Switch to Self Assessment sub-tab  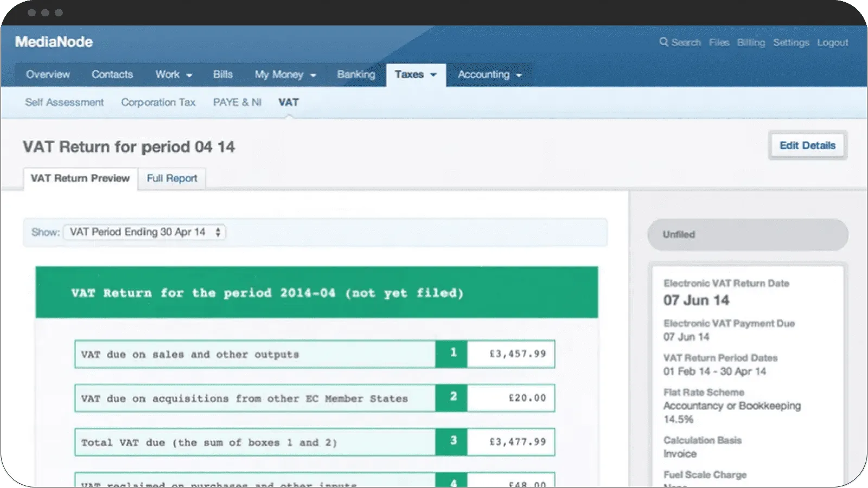(64, 102)
